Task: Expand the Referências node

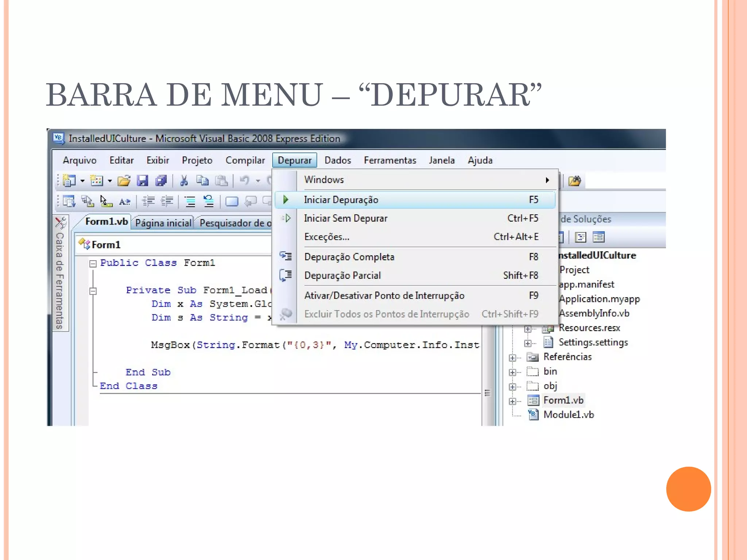Action: pyautogui.click(x=512, y=358)
